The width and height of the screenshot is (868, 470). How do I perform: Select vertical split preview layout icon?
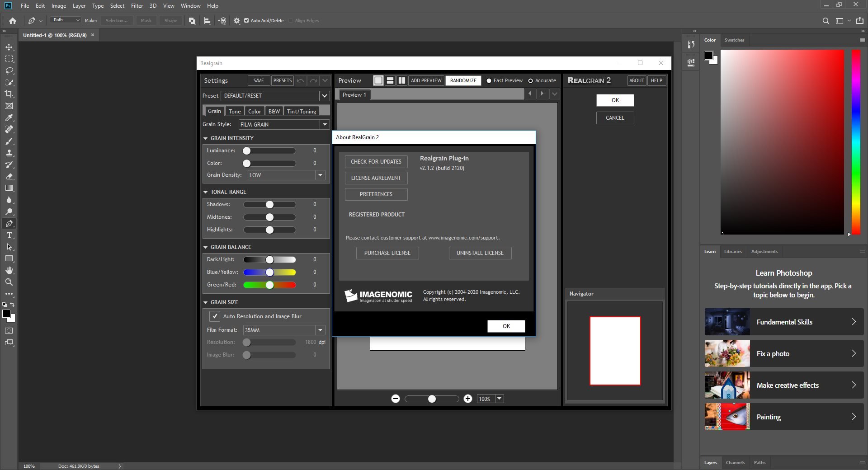point(401,80)
